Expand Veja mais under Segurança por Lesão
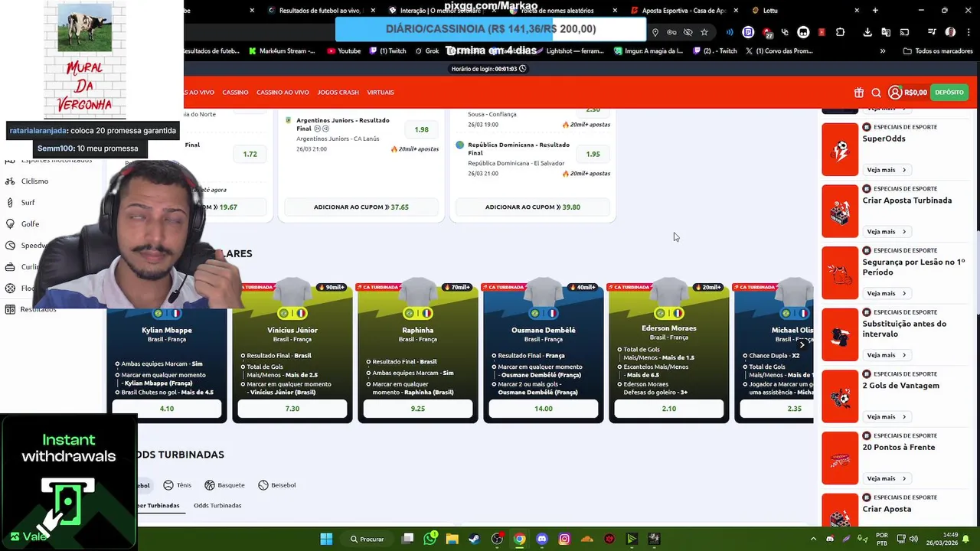Viewport: 980px width, 551px height. pyautogui.click(x=887, y=294)
